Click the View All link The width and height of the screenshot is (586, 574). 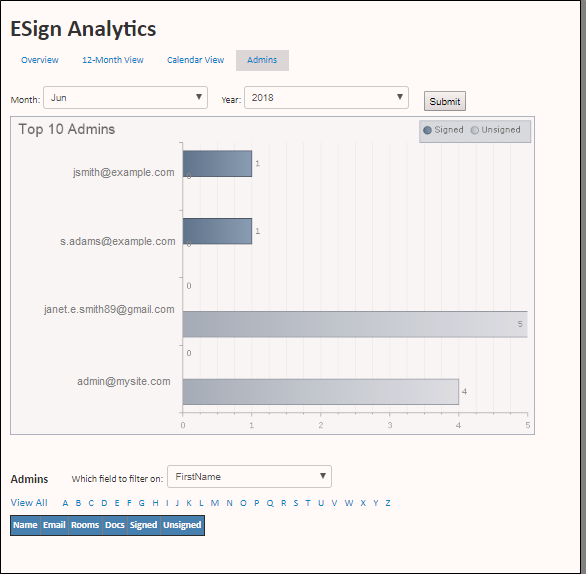[29, 503]
